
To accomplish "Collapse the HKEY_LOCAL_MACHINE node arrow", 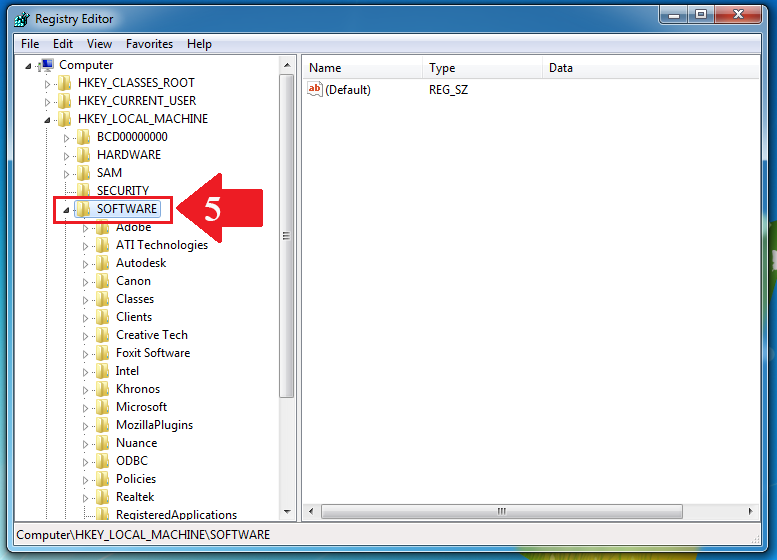I will point(47,120).
